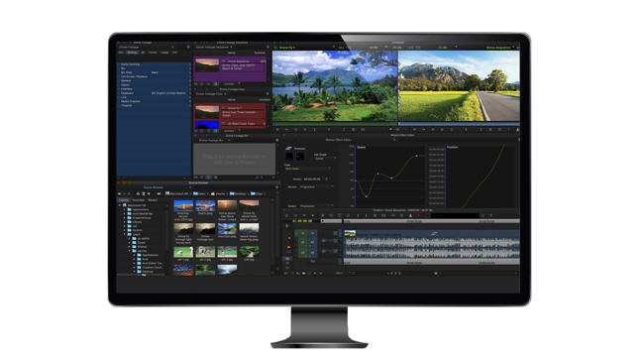Screen dimensions: 644x363
Task: Open the Drone Footage Sequence bin gear menu
Action: (x=268, y=47)
